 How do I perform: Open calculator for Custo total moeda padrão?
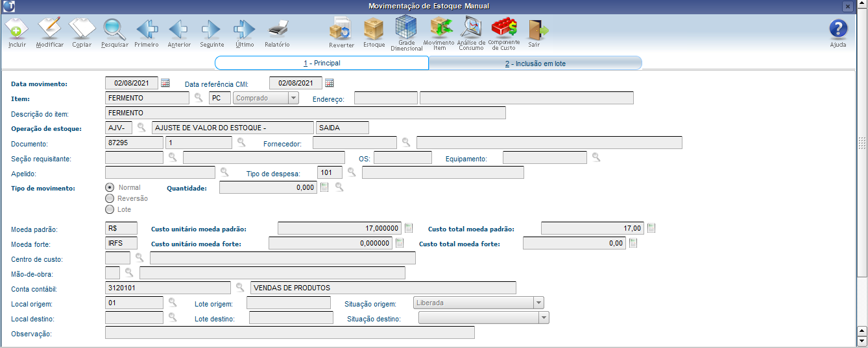(651, 228)
